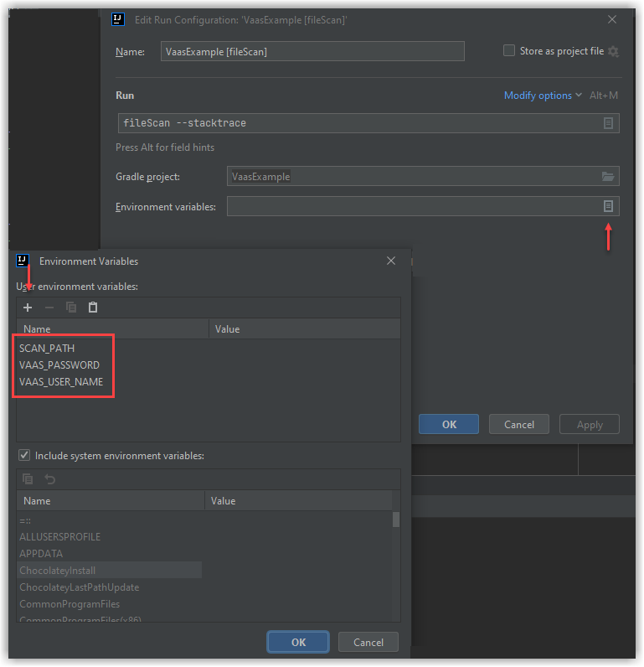
Task: Click the IntelliJ icon in Edit Run Configuration title
Action: click(118, 19)
